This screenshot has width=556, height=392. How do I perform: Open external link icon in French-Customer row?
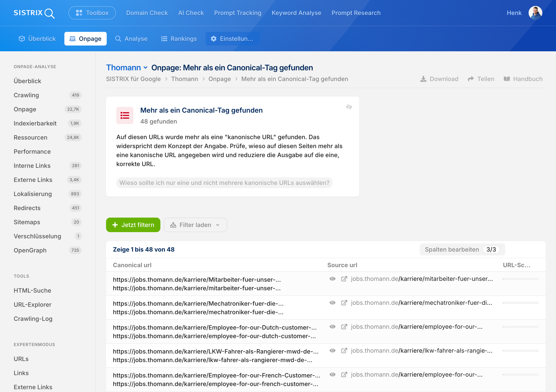344,374
